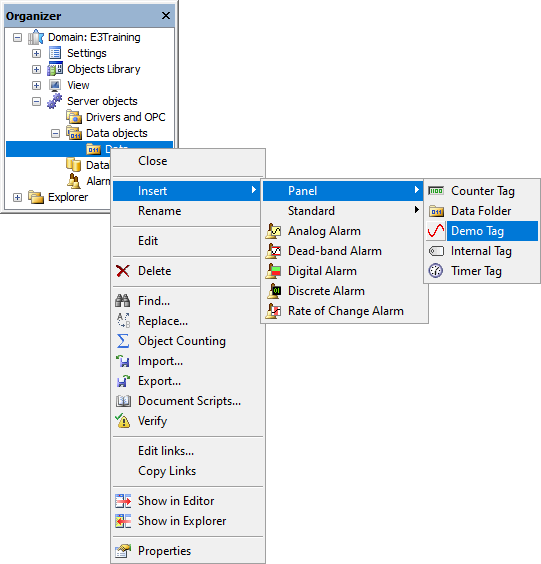The image size is (541, 564).
Task: Expand the Settings tree node
Action: pos(36,54)
